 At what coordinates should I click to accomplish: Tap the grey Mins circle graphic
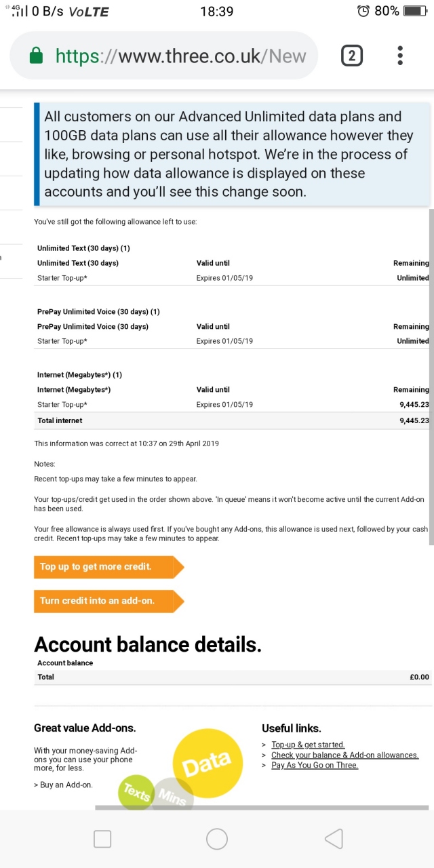pyautogui.click(x=174, y=796)
